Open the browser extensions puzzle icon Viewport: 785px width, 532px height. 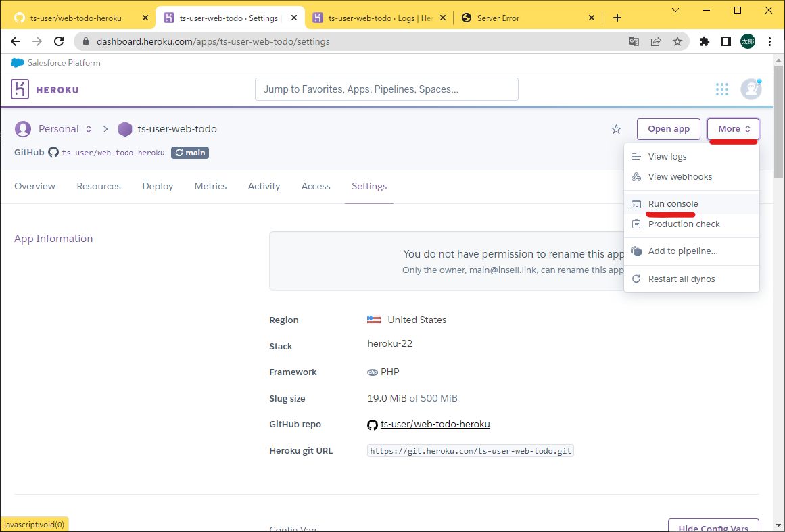(x=705, y=41)
